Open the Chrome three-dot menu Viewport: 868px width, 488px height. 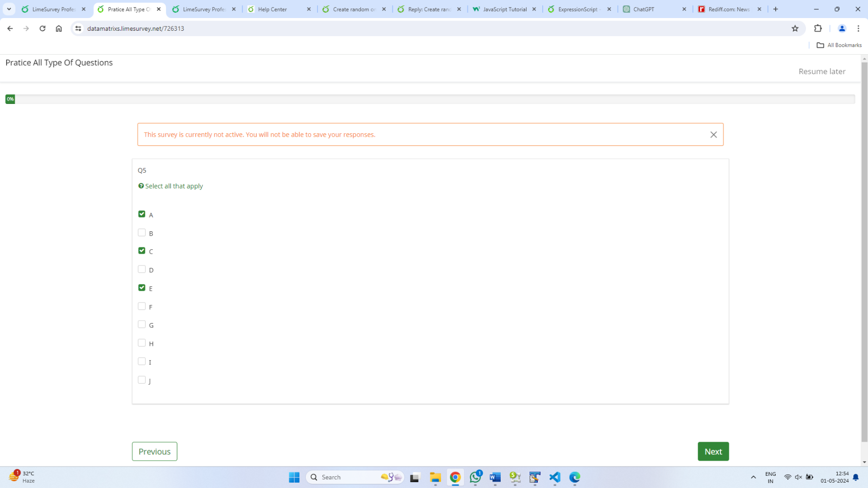(x=858, y=28)
